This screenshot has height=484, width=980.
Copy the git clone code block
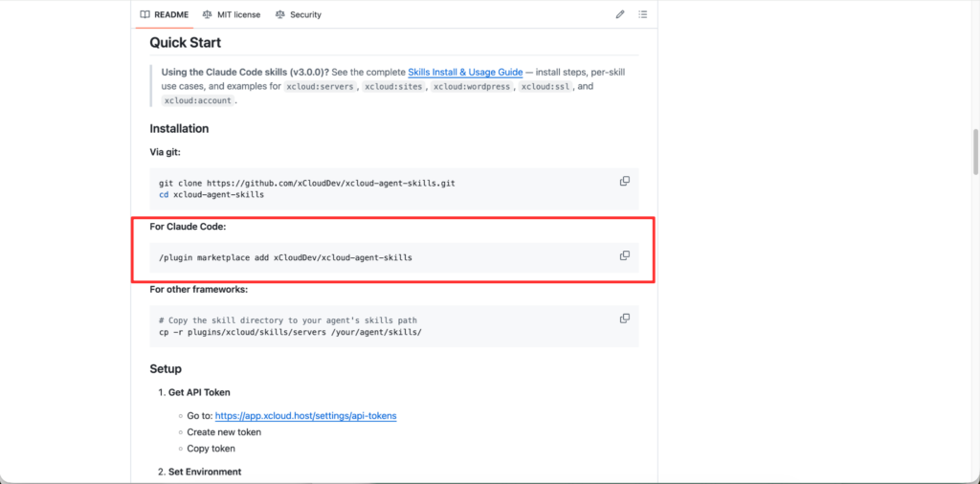click(624, 181)
